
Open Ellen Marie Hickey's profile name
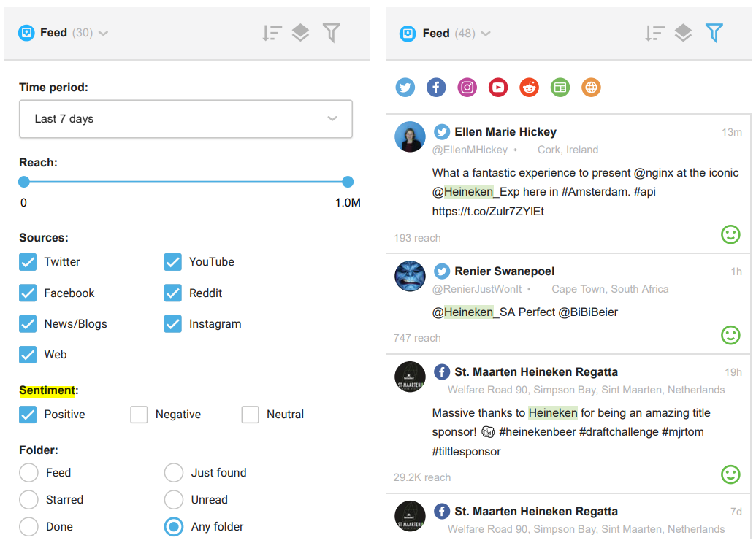click(505, 132)
